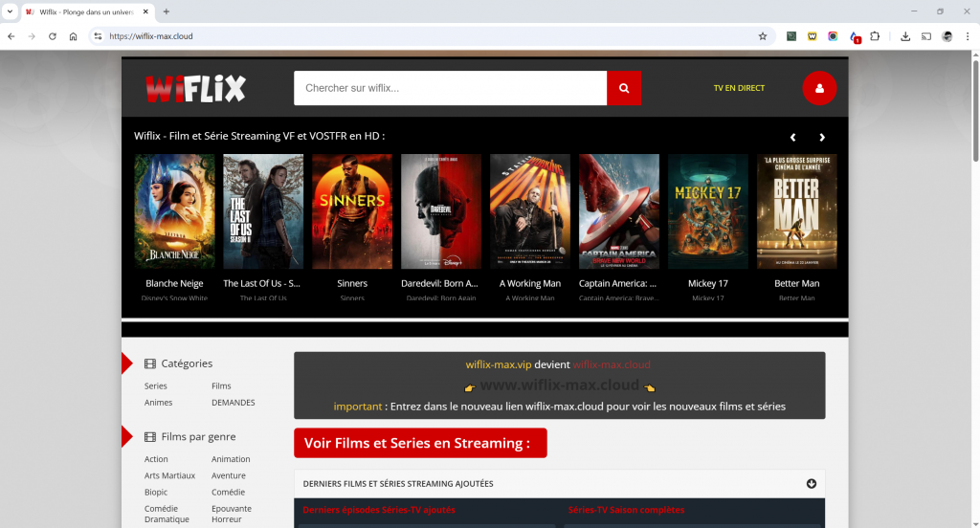Image resolution: width=980 pixels, height=528 pixels.
Task: Open the Animes category
Action: tap(158, 403)
